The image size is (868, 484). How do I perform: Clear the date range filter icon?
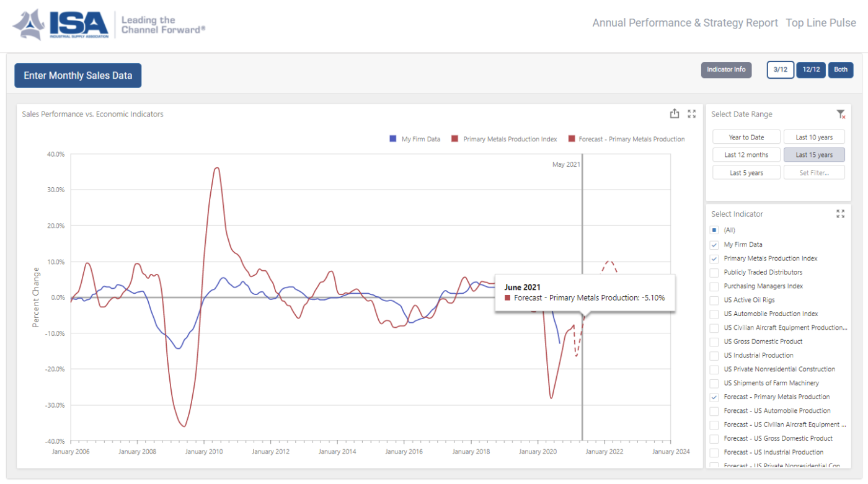click(x=841, y=115)
